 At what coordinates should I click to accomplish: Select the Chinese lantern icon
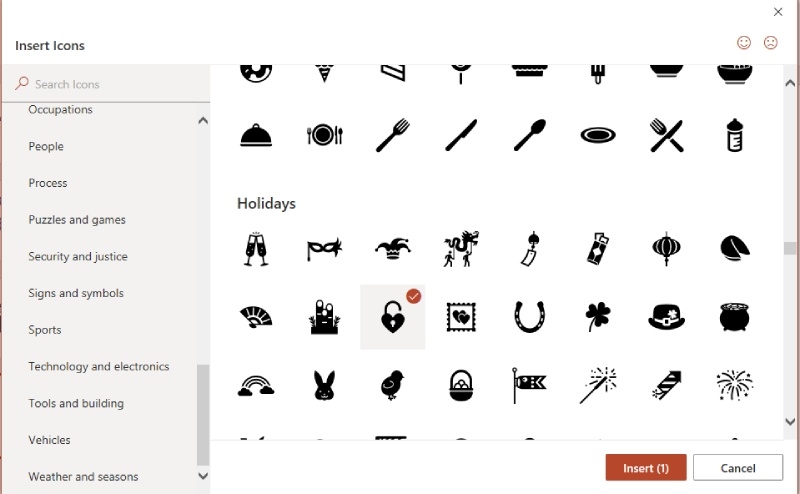[x=666, y=249]
